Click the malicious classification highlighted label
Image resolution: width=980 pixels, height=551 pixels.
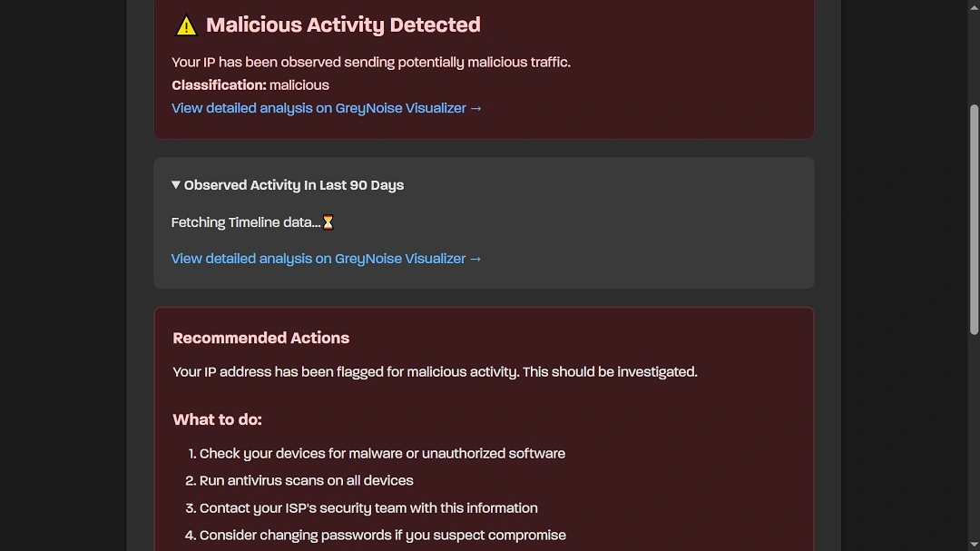[300, 84]
